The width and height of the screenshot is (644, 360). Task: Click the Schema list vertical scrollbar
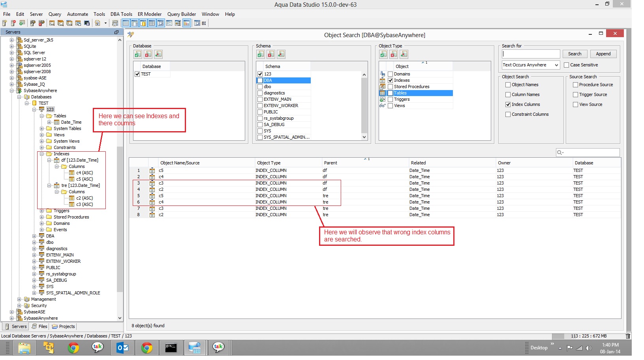[x=364, y=106]
